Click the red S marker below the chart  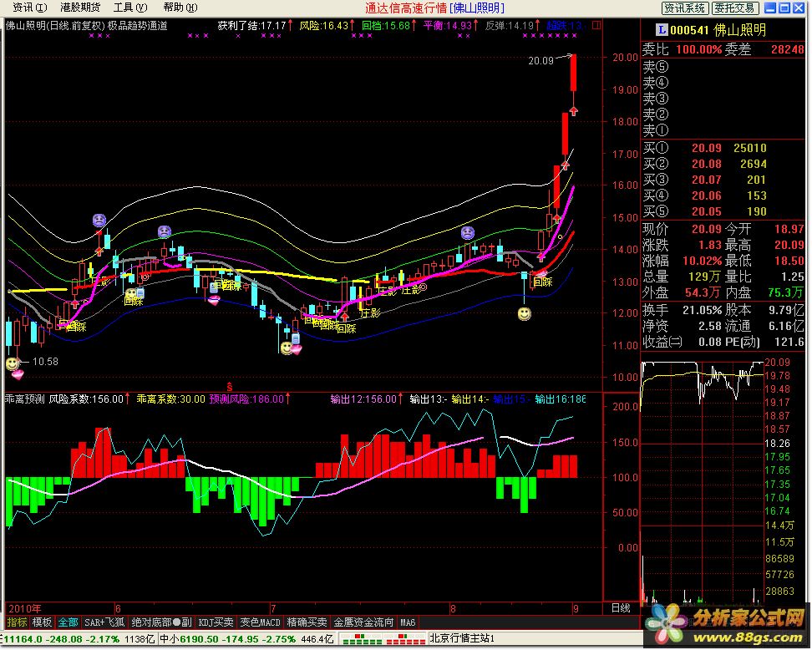pyautogui.click(x=230, y=387)
